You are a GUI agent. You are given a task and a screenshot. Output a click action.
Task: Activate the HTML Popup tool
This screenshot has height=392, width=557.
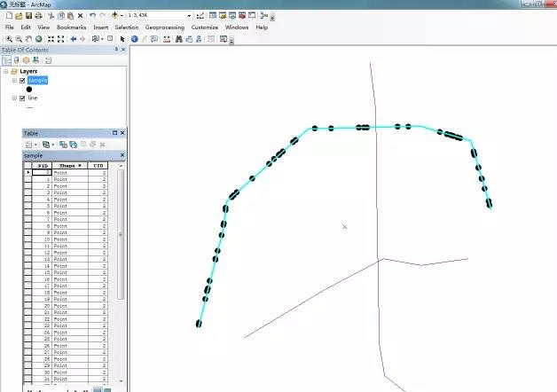coord(154,39)
